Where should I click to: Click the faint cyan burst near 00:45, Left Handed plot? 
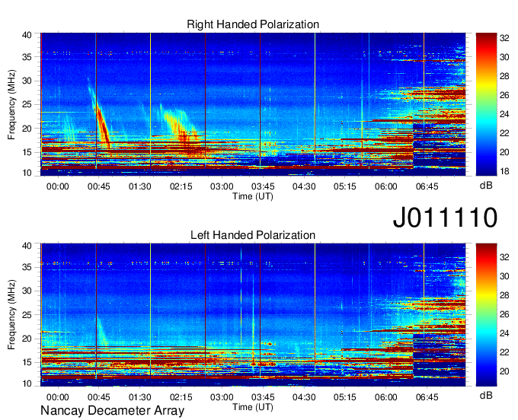click(x=102, y=332)
